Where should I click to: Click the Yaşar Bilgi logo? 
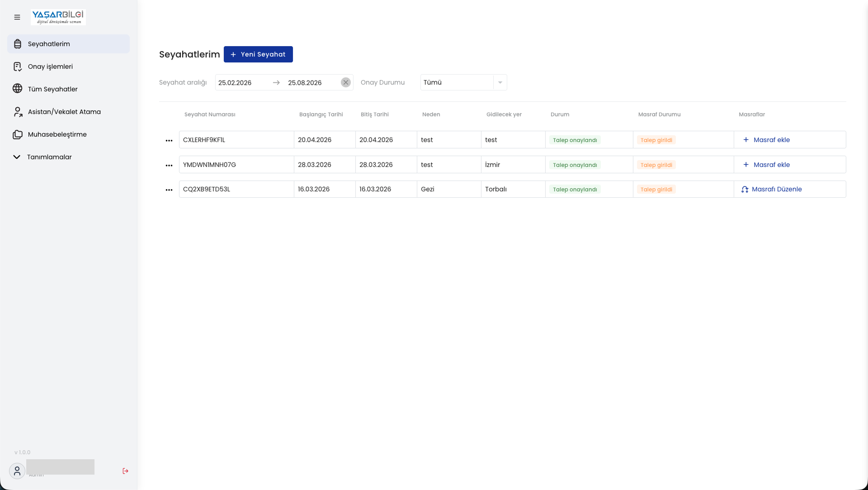(58, 17)
